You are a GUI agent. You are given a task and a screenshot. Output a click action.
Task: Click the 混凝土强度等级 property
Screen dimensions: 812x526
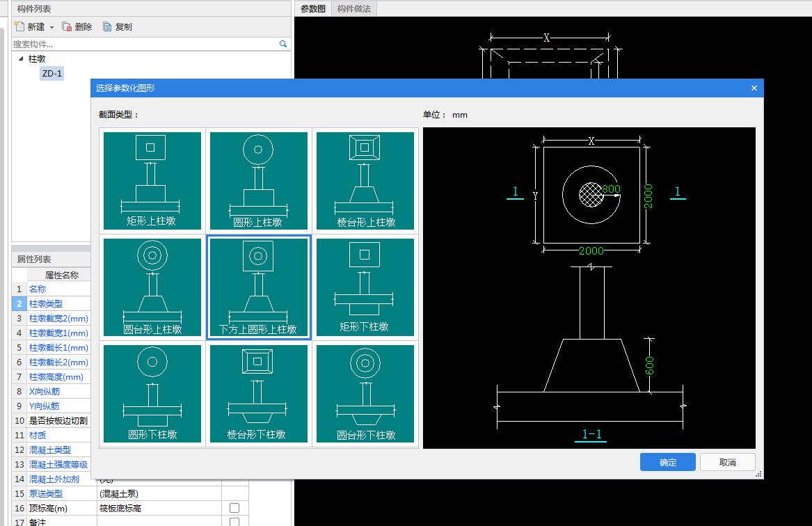coord(58,464)
